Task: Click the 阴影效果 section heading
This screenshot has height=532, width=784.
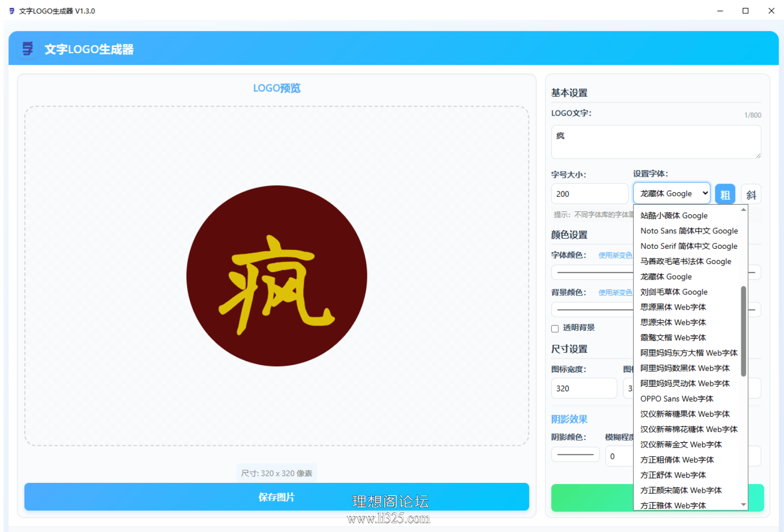Action: 569,419
